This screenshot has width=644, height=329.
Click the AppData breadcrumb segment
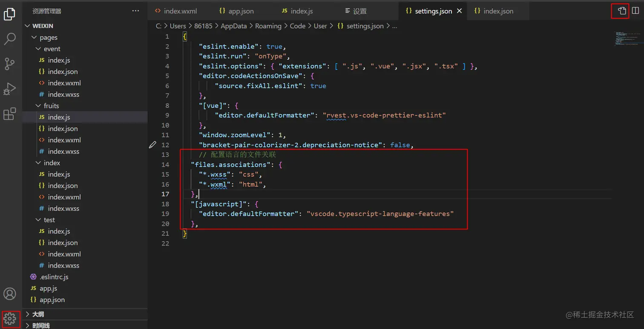tap(234, 26)
